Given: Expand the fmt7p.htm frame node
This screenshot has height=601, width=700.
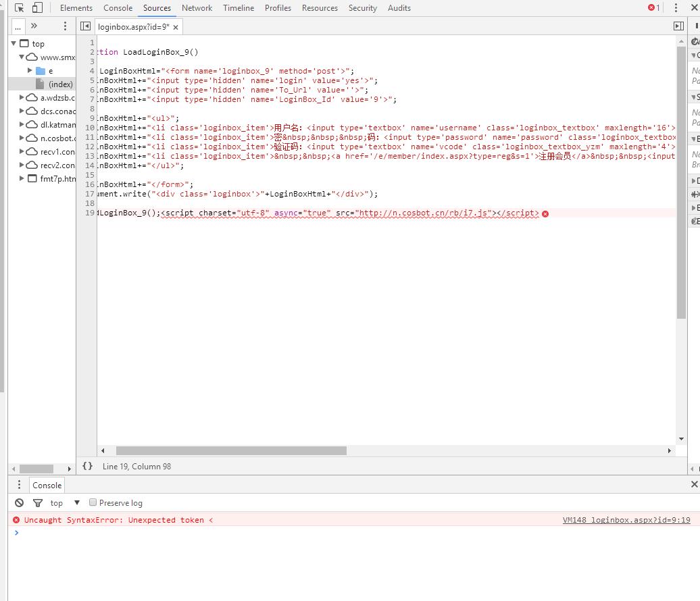Looking at the screenshot, I should [22, 178].
